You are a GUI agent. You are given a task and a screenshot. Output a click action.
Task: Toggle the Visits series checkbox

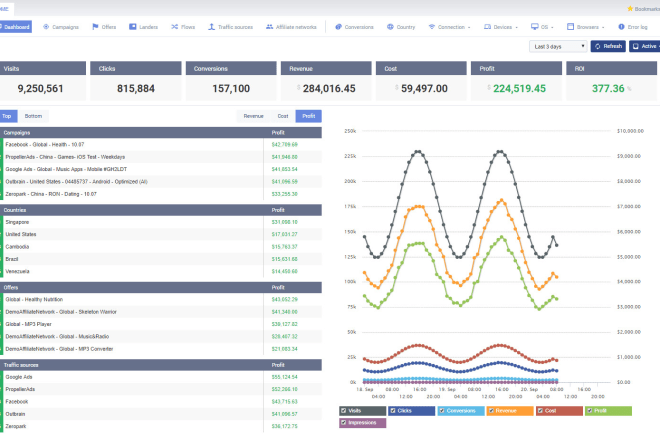coord(343,411)
